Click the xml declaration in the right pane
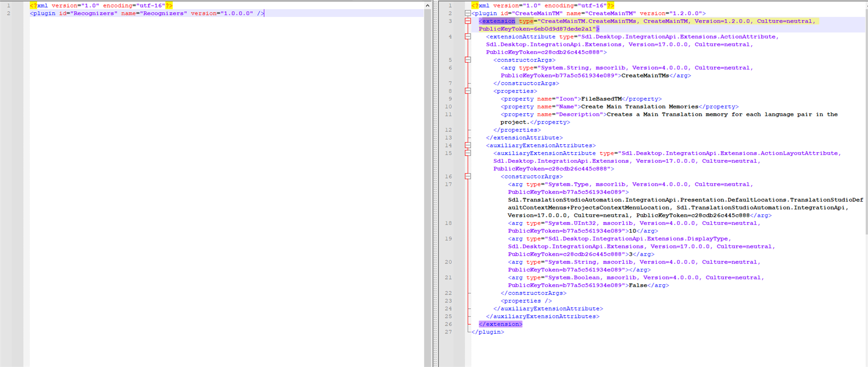This screenshot has height=367, width=868. coord(542,6)
